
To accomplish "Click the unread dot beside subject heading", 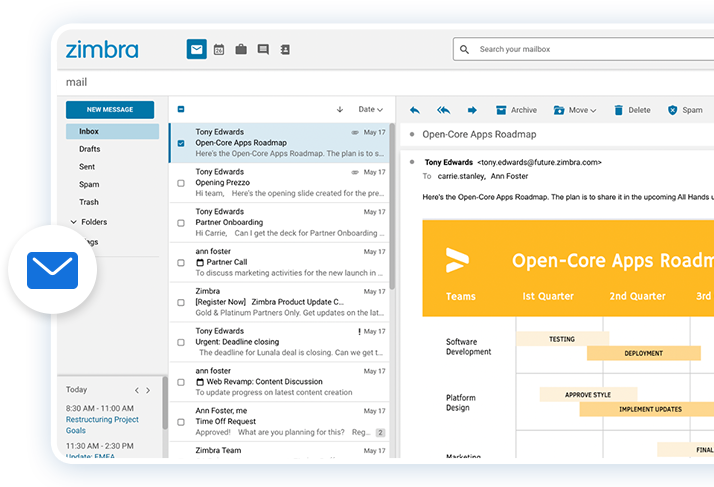I will coord(412,134).
